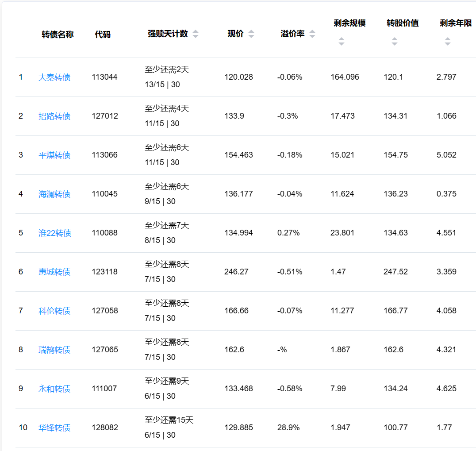Go to 平煤转债 details
This screenshot has width=476, height=451.
tap(54, 155)
